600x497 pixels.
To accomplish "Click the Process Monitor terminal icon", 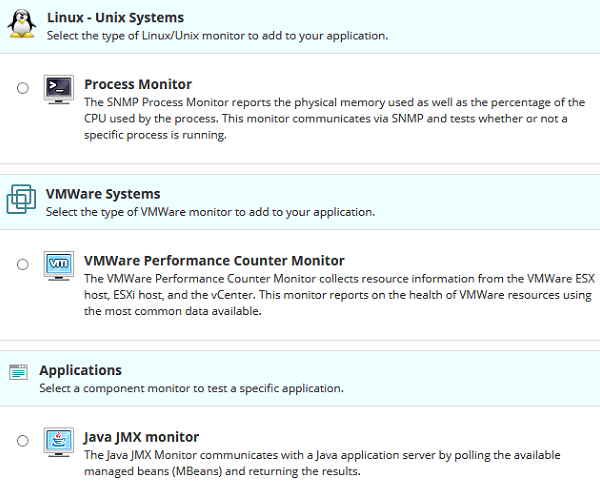I will 59,89.
